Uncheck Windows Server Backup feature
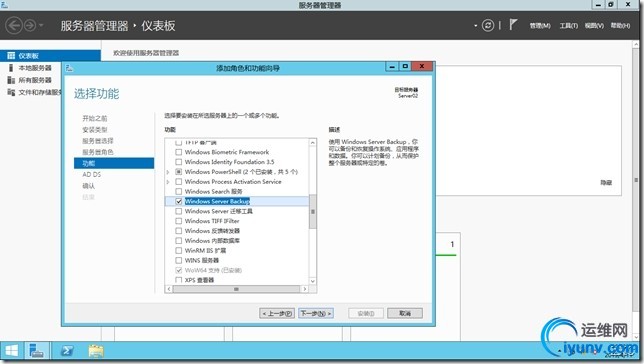The height and width of the screenshot is (364, 644). coord(178,201)
